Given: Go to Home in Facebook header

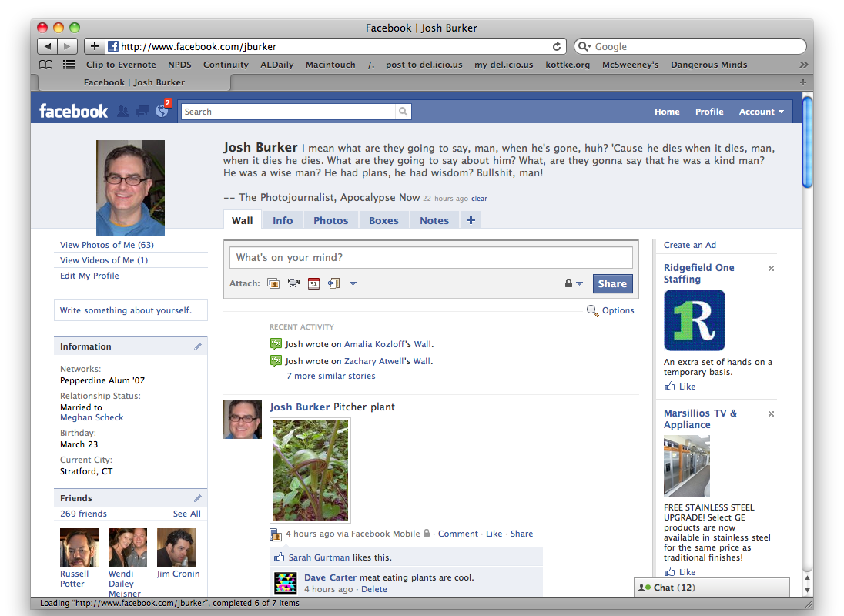Looking at the screenshot, I should pyautogui.click(x=667, y=112).
